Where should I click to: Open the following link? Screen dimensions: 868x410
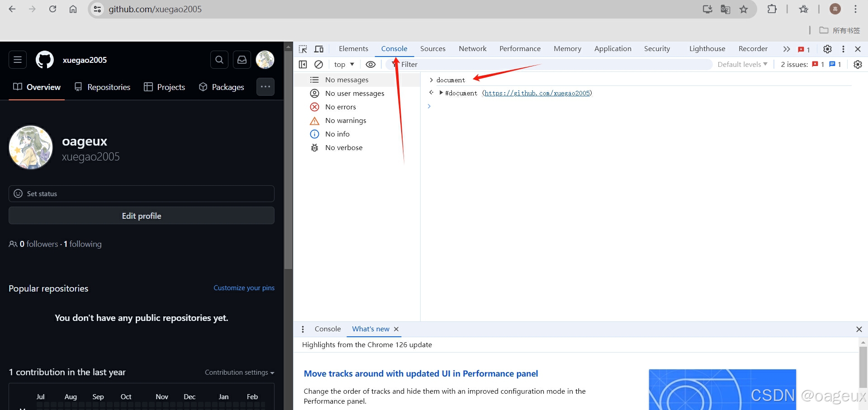[82, 244]
